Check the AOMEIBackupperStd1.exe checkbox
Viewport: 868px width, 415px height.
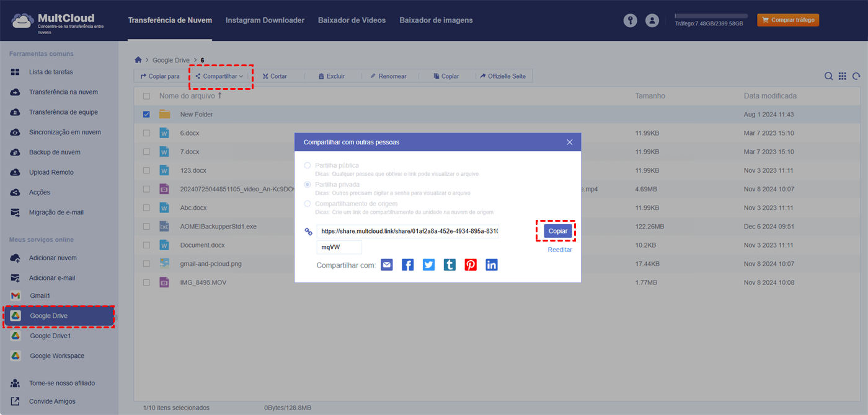pos(146,227)
